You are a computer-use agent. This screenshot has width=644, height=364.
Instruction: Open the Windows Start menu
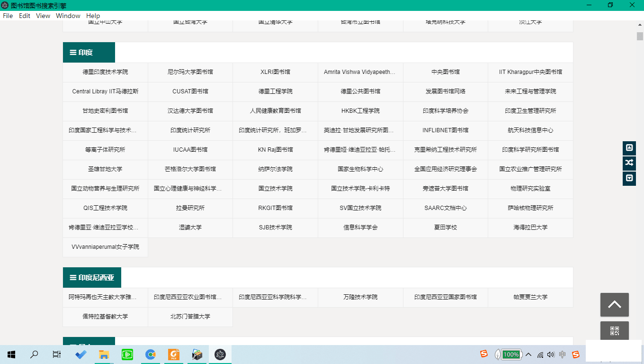tap(11, 355)
